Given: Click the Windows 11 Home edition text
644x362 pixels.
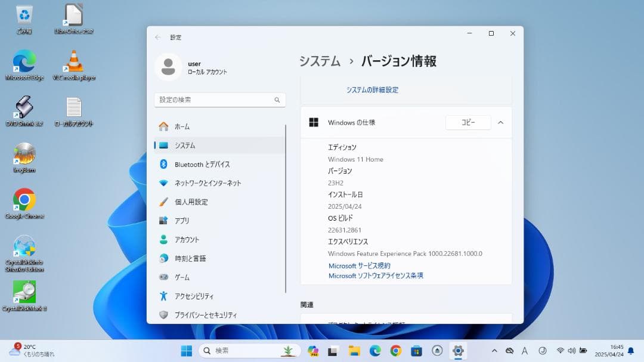Looking at the screenshot, I should point(355,159).
